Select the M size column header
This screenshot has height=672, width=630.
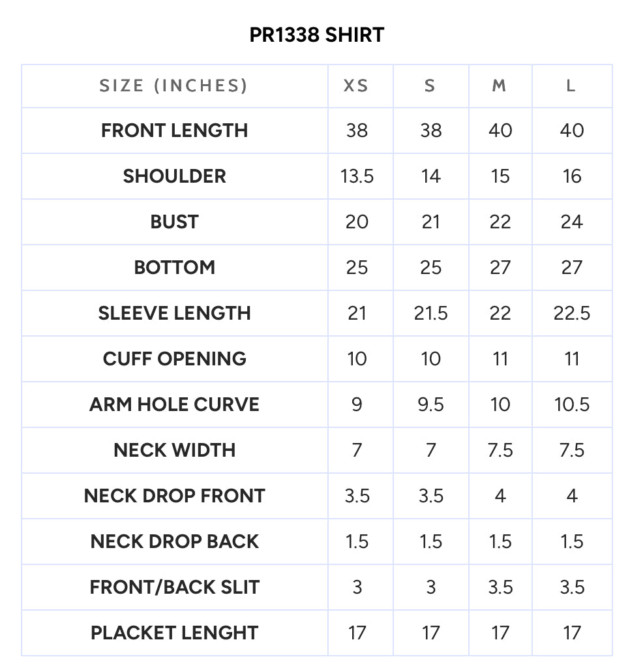click(500, 85)
